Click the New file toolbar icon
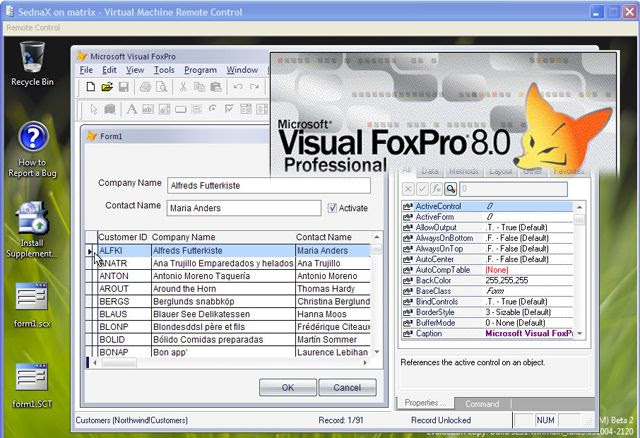The height and width of the screenshot is (438, 640). coord(91,87)
